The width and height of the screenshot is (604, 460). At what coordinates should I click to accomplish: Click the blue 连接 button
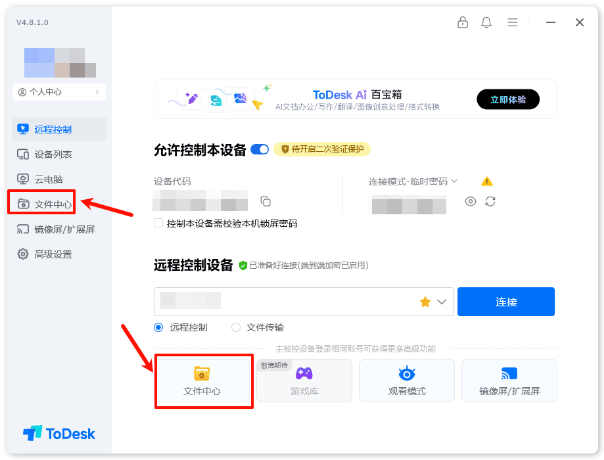[x=506, y=301]
